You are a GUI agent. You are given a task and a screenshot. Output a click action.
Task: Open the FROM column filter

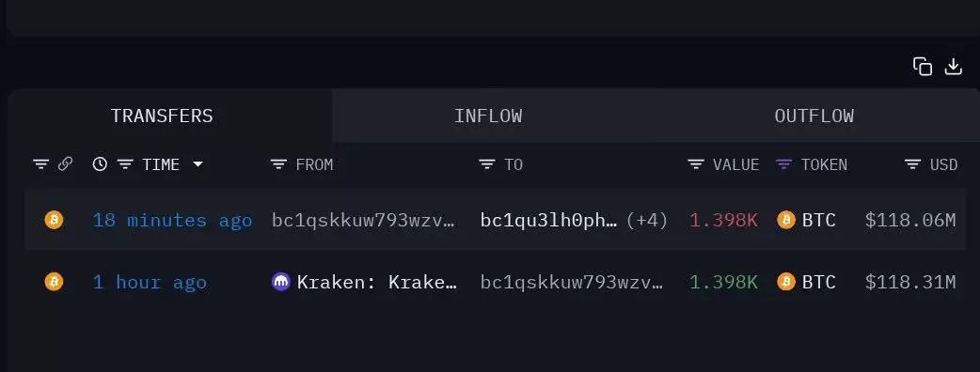[x=278, y=164]
